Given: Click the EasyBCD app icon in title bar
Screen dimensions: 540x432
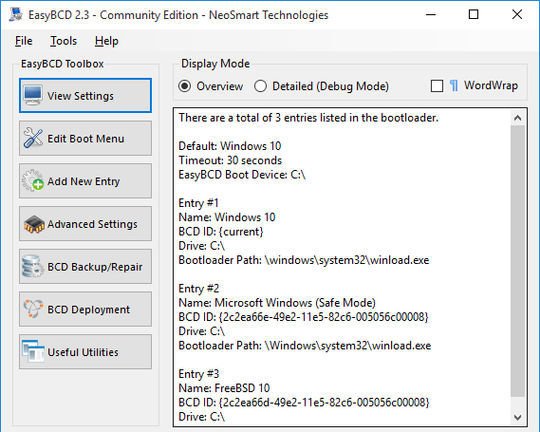Looking at the screenshot, I should (16, 15).
